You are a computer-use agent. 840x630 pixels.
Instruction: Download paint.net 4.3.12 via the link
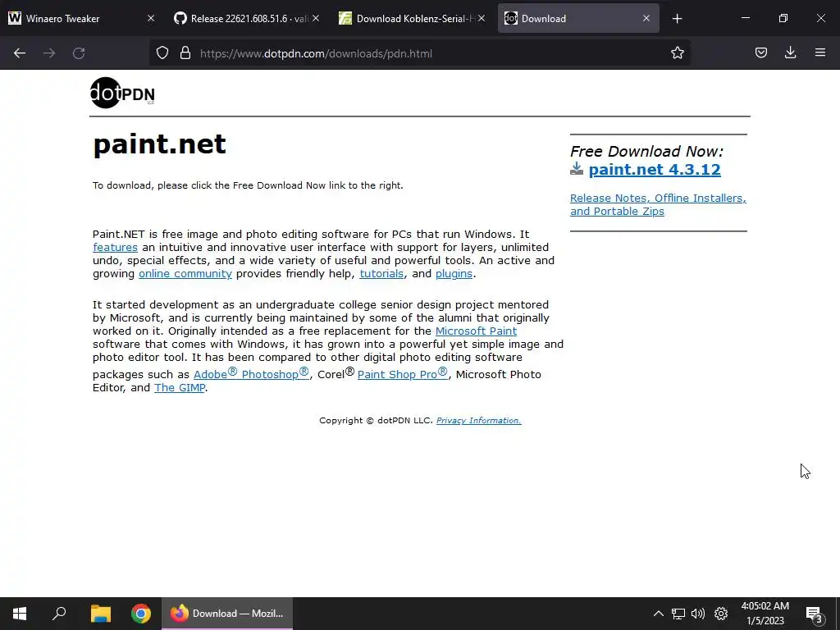coord(655,170)
